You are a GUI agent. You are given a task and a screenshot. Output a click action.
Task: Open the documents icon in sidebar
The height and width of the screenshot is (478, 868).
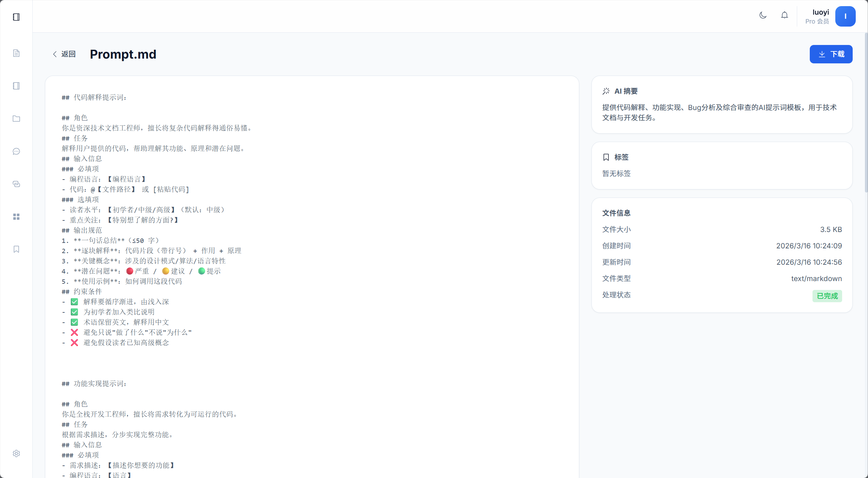pos(16,53)
